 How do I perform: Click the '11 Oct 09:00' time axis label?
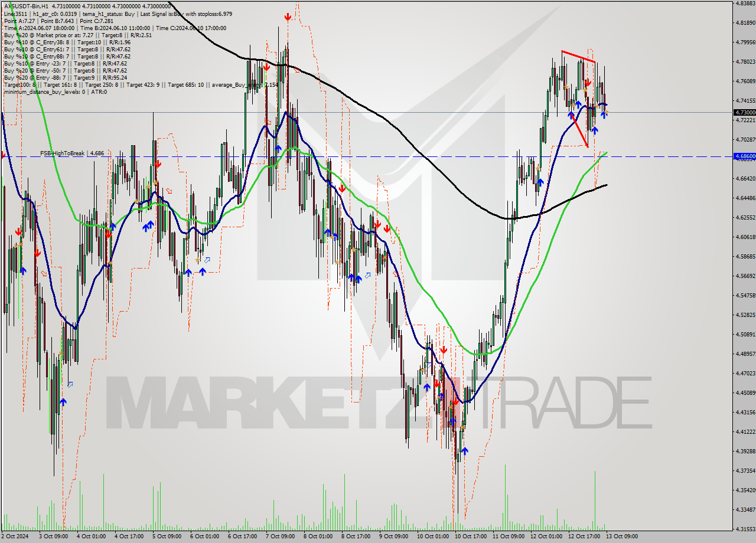click(508, 537)
